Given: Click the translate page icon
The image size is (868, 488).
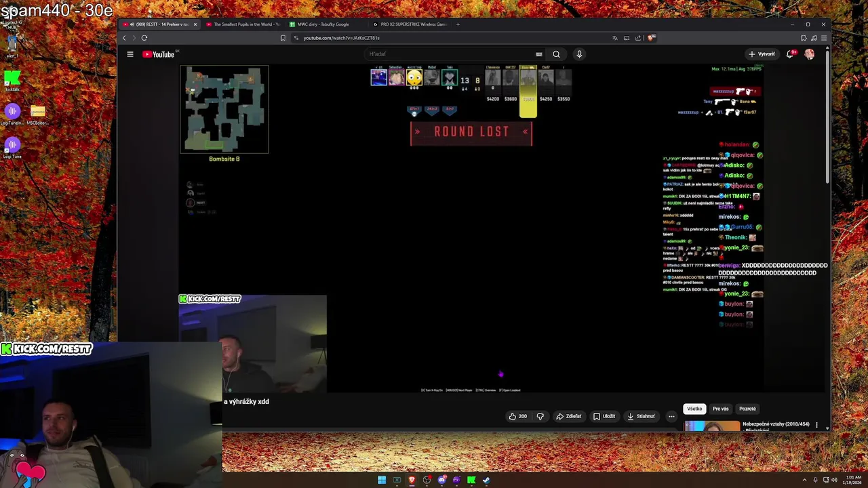Looking at the screenshot, I should [615, 38].
